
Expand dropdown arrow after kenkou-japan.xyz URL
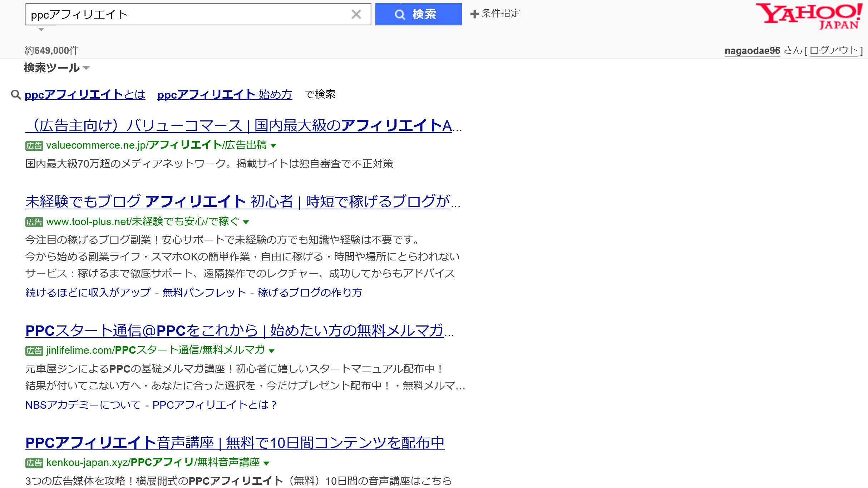[x=266, y=463]
